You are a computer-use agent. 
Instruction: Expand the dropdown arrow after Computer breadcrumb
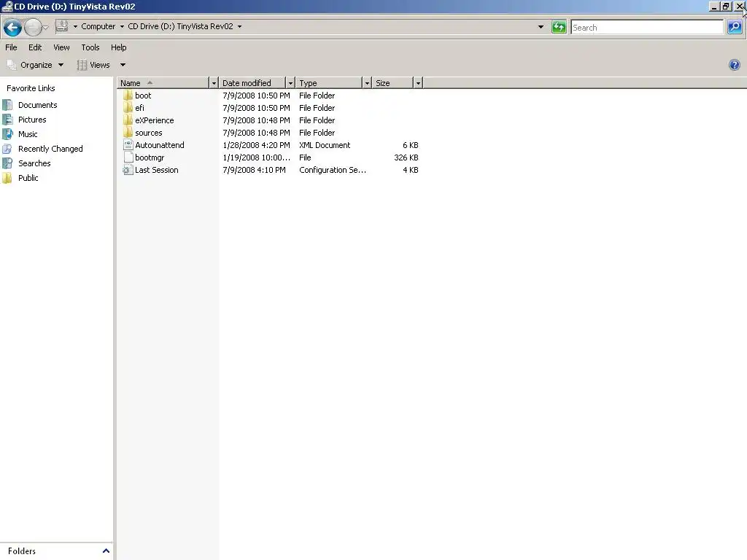(x=122, y=27)
